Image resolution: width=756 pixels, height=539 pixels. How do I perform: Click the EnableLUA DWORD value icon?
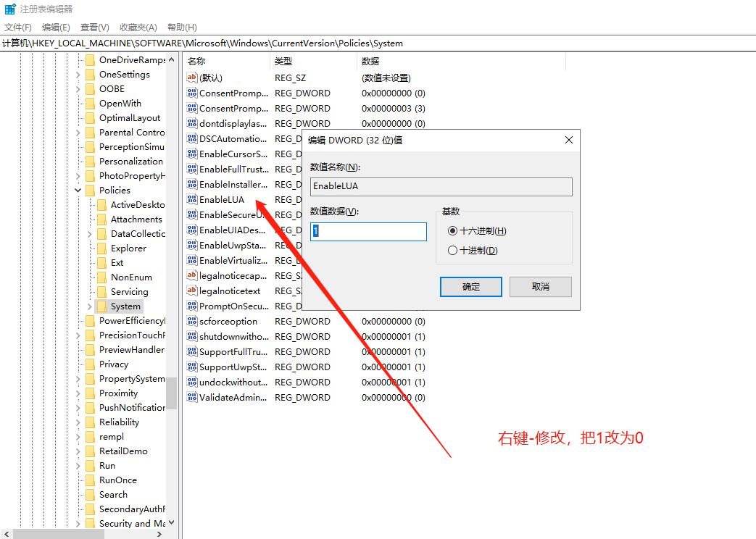point(192,199)
